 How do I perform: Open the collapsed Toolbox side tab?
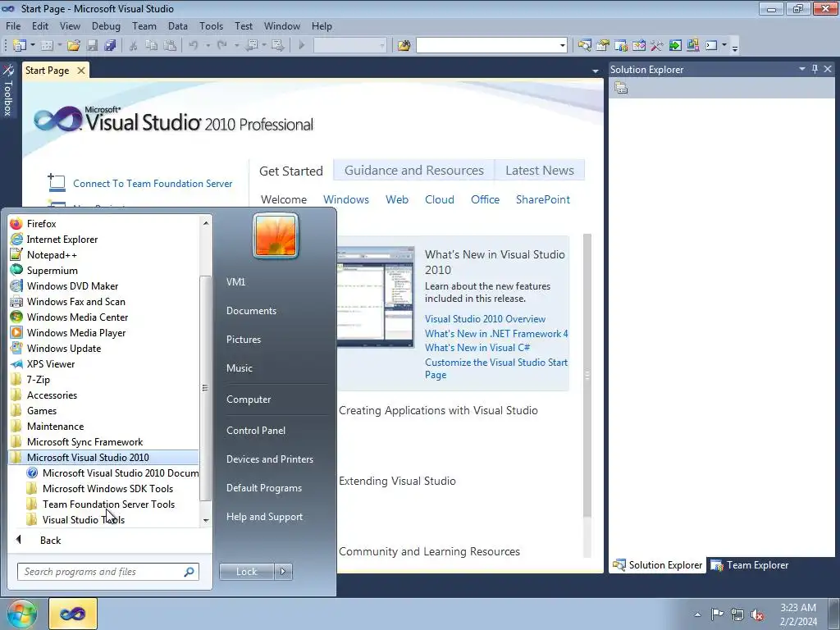8,90
